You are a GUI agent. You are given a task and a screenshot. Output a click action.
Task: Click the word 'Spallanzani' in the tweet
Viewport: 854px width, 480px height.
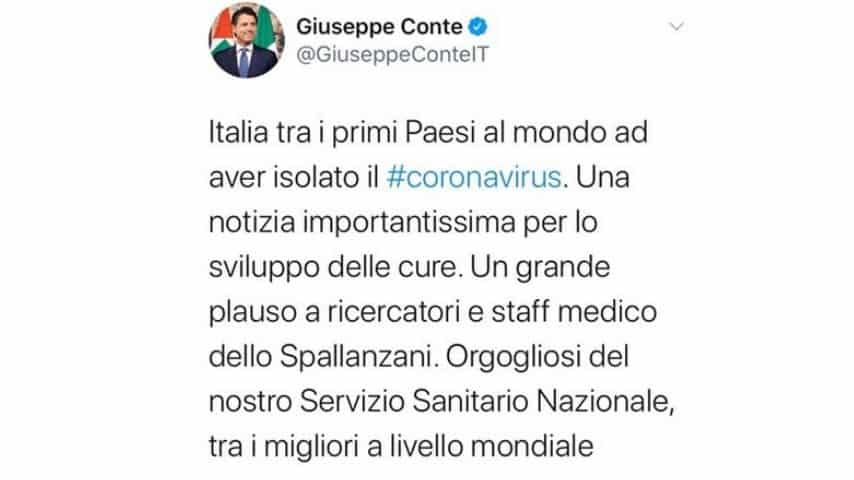coord(356,357)
